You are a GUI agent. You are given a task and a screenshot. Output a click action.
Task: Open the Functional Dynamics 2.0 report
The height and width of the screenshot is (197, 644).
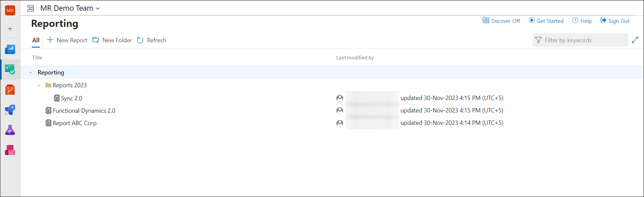tap(84, 111)
